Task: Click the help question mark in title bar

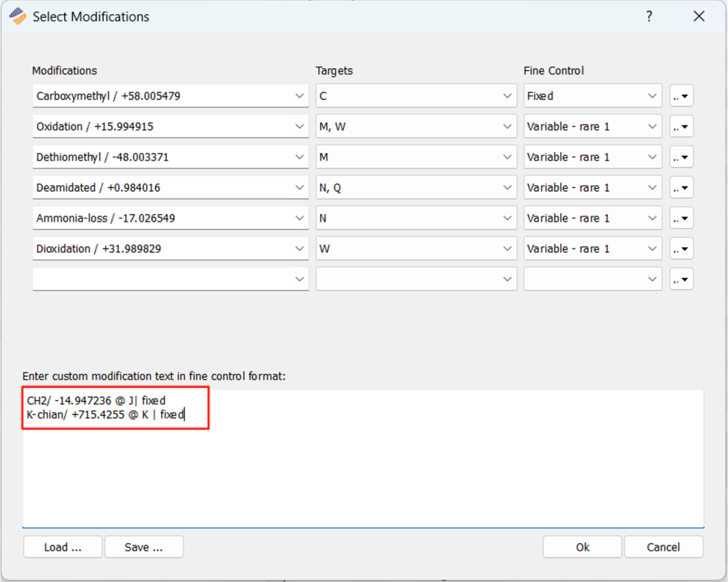Action: pos(649,17)
